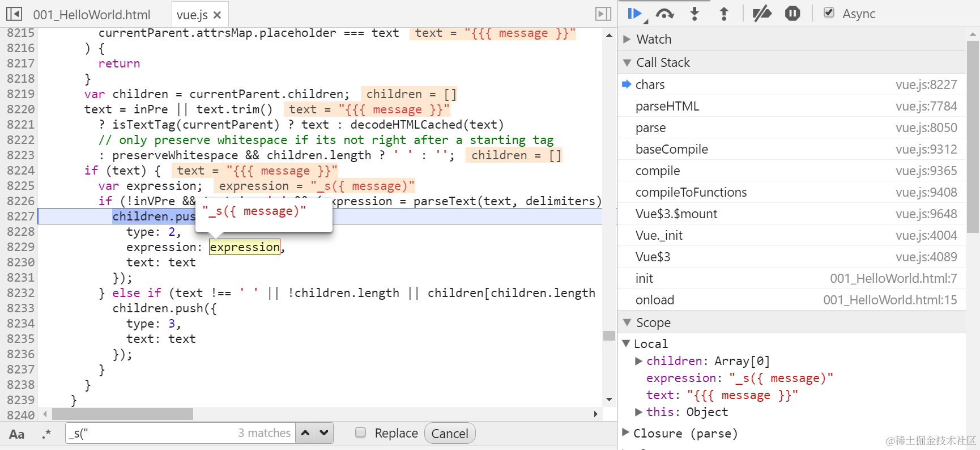The height and width of the screenshot is (450, 980).
Task: Resume script execution
Action: tap(635, 14)
